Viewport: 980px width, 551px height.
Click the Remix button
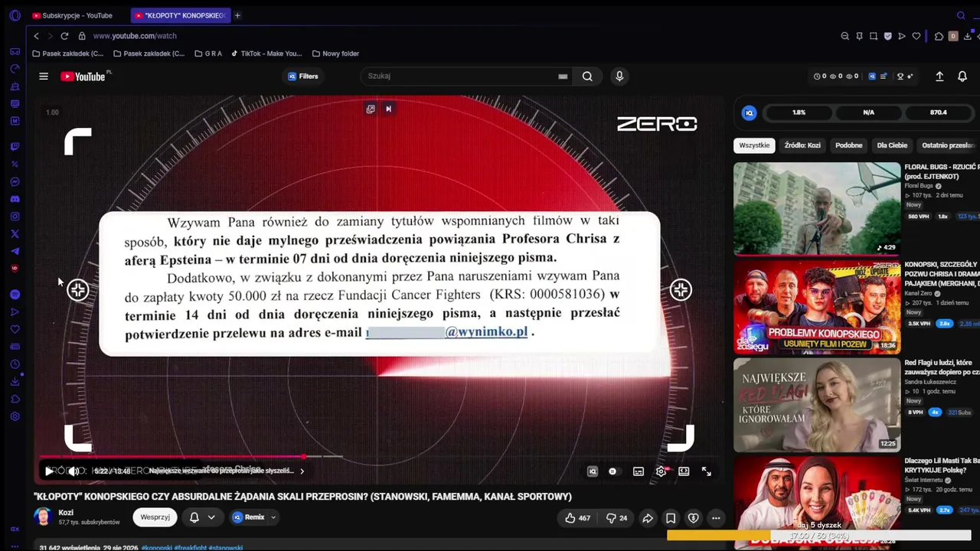249,517
